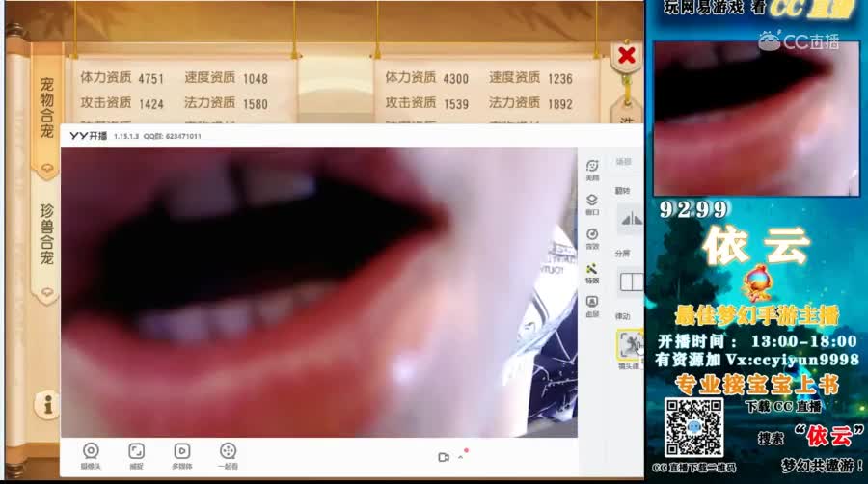Click the 速度资质 1236 value
This screenshot has width=868, height=484.
(x=560, y=79)
